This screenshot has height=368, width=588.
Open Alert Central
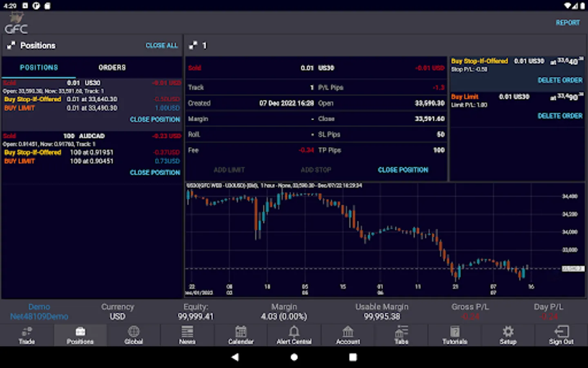coord(294,335)
